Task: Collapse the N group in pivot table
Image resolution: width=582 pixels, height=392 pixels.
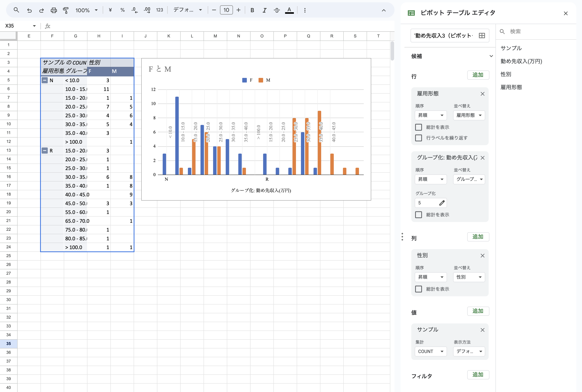Action: point(45,80)
